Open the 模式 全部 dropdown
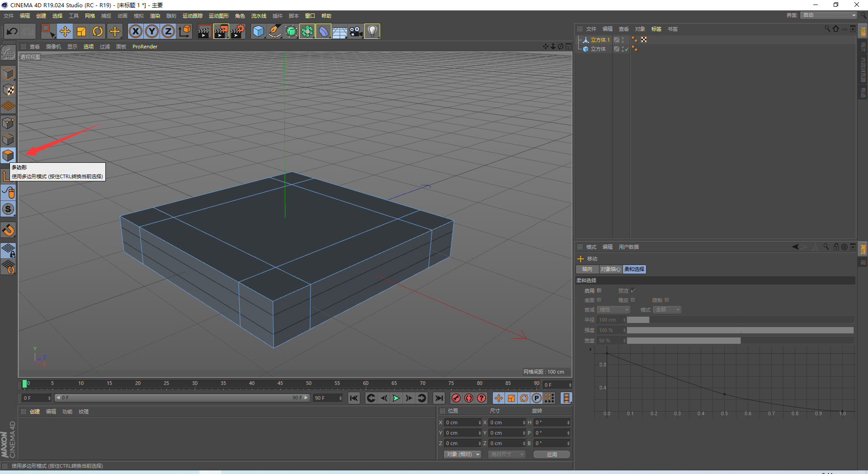This screenshot has width=868, height=474. click(667, 310)
